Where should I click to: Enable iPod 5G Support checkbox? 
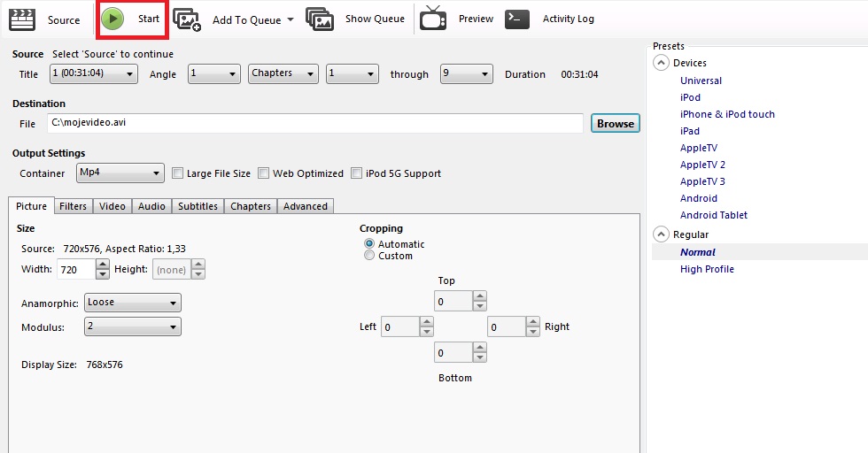point(356,173)
